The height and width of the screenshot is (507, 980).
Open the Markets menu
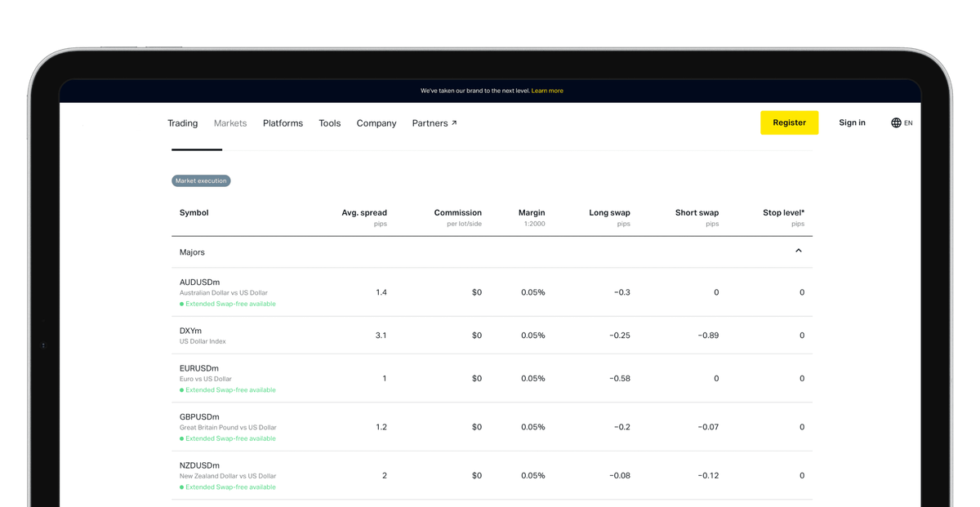pyautogui.click(x=230, y=123)
